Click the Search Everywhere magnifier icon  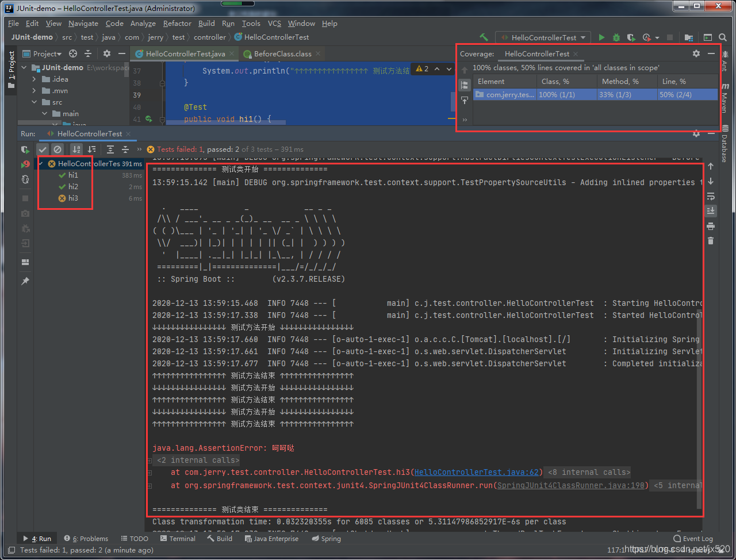click(723, 37)
